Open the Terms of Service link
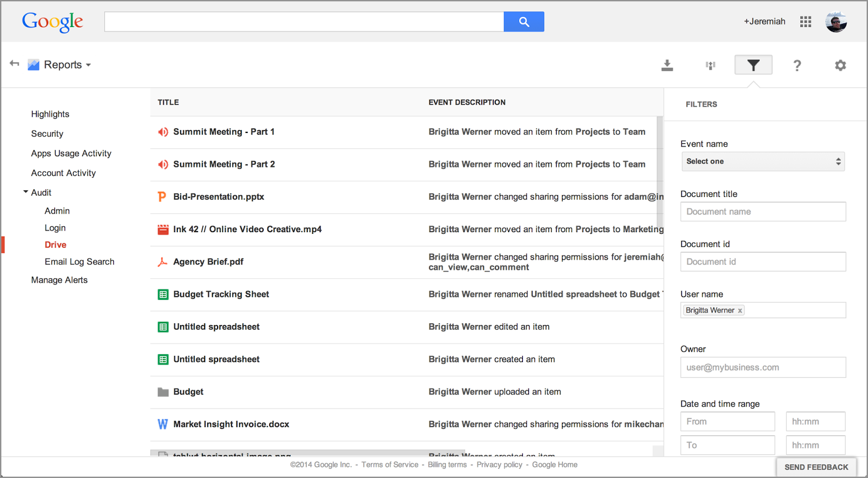The image size is (868, 478). point(390,465)
